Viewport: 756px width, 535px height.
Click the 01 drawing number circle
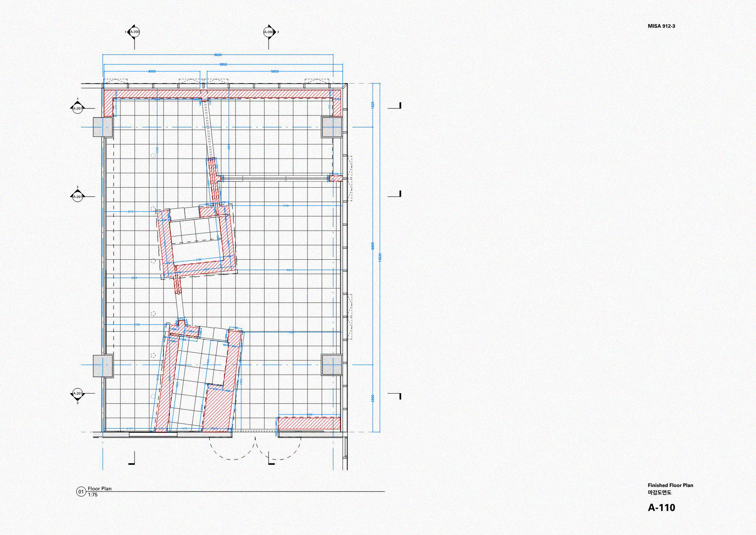click(81, 492)
